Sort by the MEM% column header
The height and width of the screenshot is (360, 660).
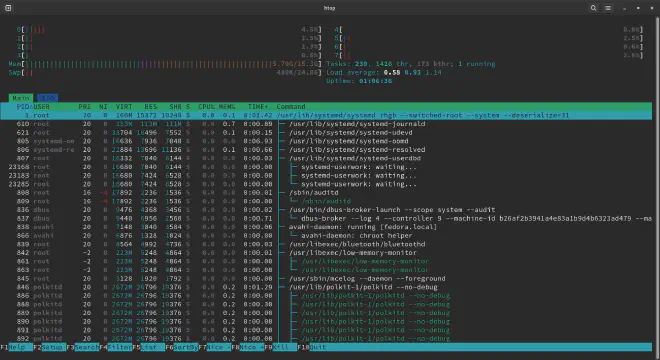(x=227, y=107)
